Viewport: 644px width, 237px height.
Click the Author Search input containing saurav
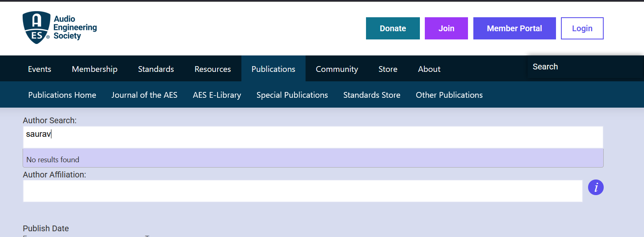click(x=313, y=137)
